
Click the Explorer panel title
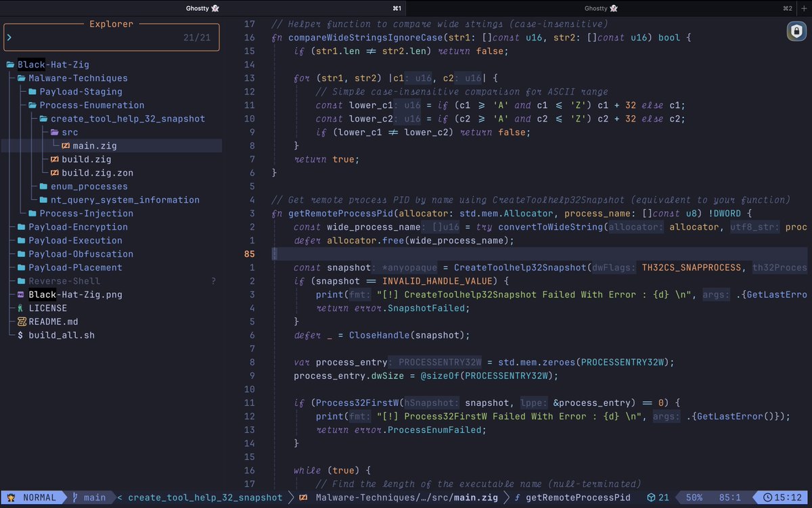click(112, 24)
